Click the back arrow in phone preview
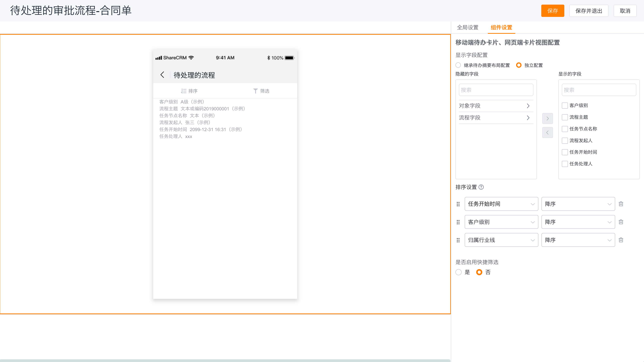The width and height of the screenshot is (644, 362). pos(162,75)
